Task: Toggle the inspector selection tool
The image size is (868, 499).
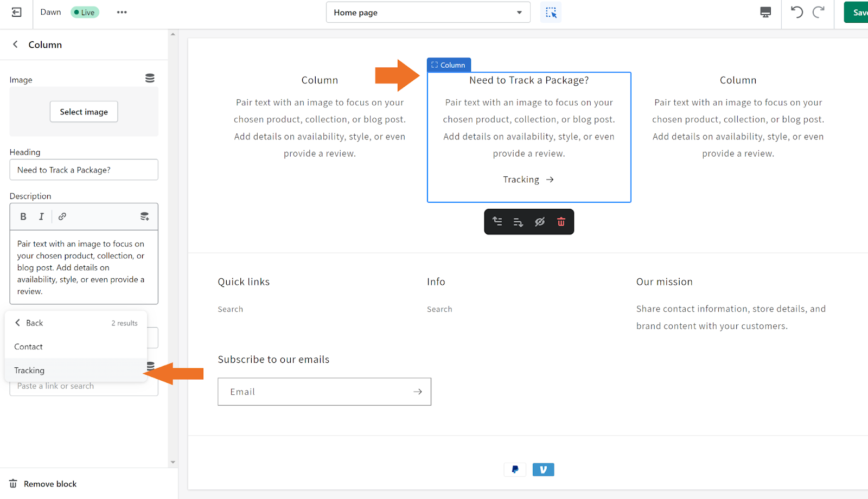Action: click(x=551, y=12)
